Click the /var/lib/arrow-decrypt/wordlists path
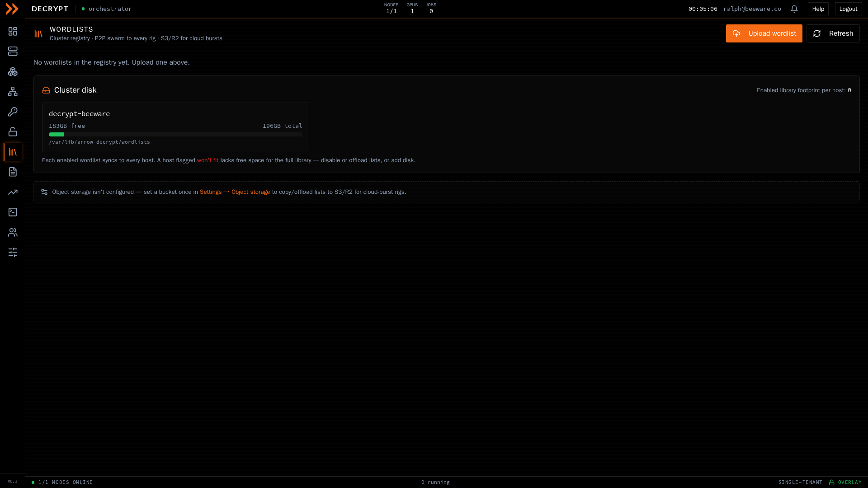This screenshot has width=868, height=488. point(99,142)
